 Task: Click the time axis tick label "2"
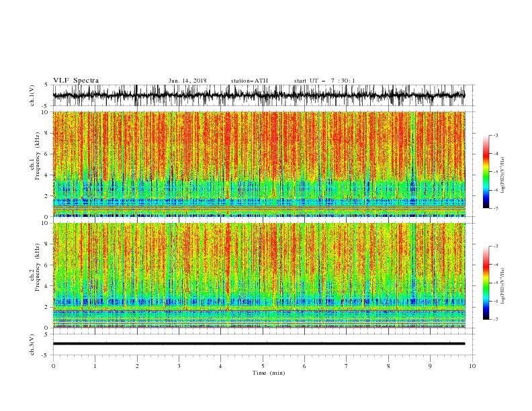(137, 366)
